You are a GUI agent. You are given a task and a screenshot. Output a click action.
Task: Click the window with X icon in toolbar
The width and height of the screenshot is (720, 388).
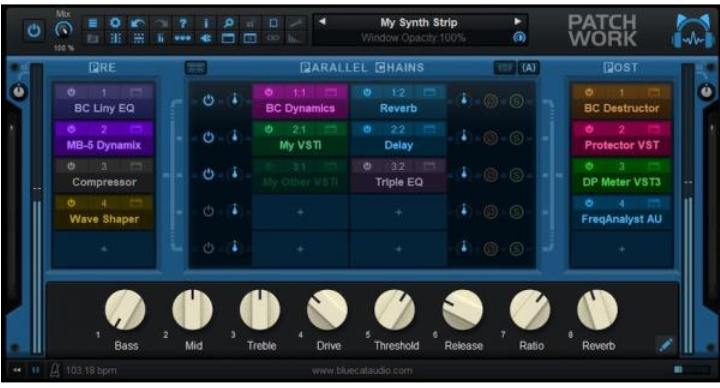pyautogui.click(x=250, y=38)
